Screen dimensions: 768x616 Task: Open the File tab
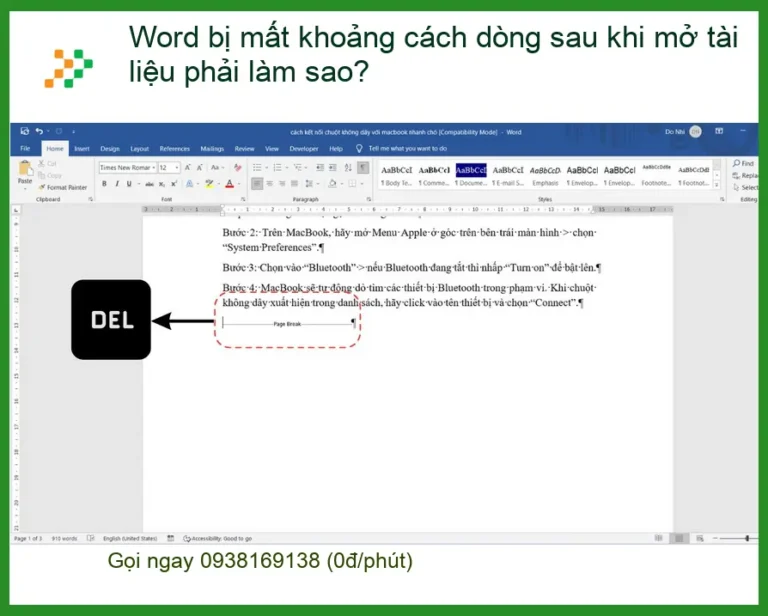coord(25,148)
